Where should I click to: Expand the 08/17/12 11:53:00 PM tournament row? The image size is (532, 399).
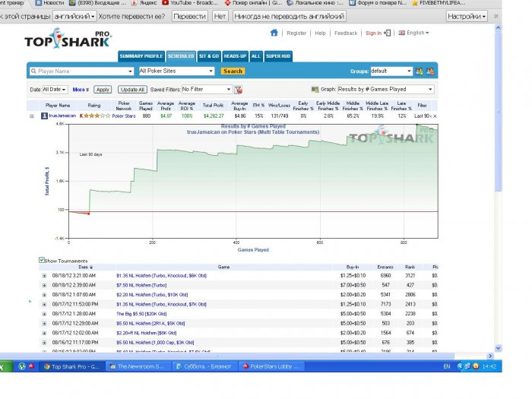coord(44,304)
